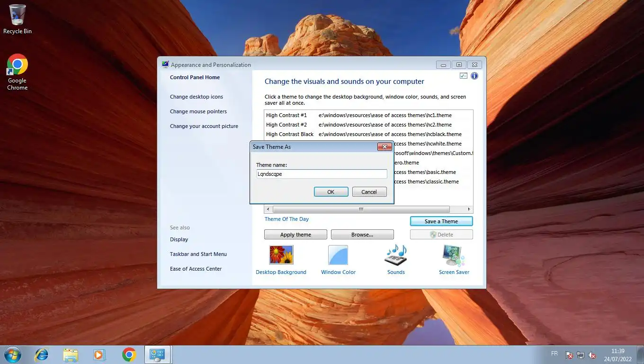
Task: Open Sounds label link
Action: point(396,272)
